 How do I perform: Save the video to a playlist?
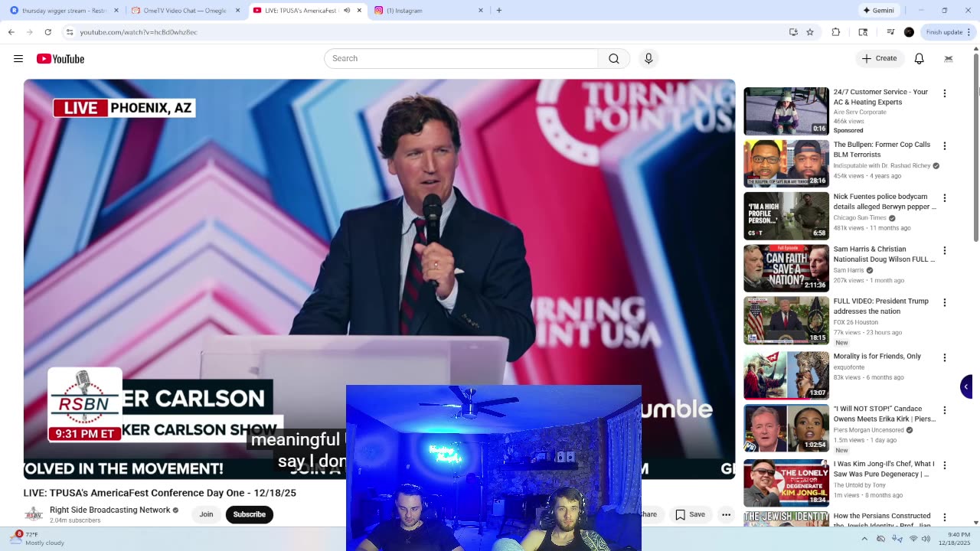click(690, 514)
